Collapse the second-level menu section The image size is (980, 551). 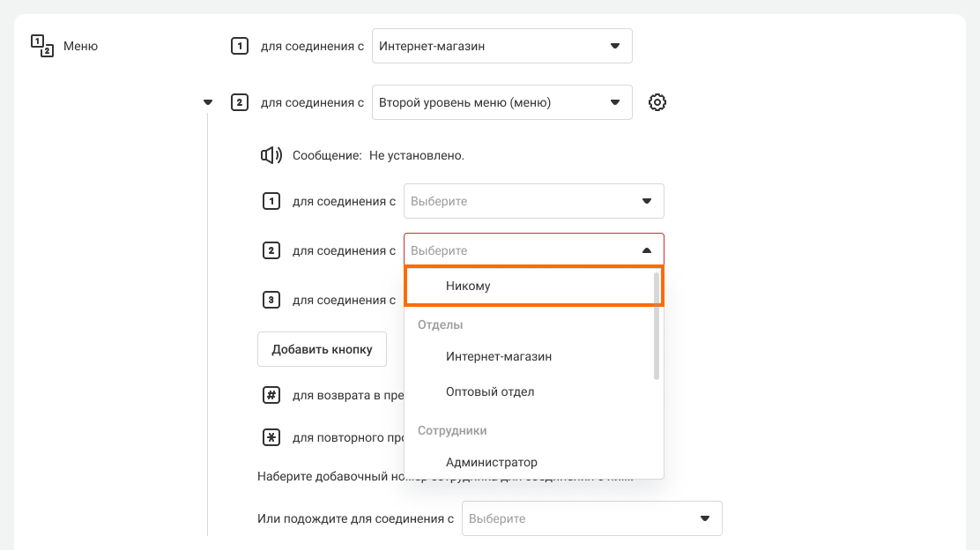click(208, 102)
